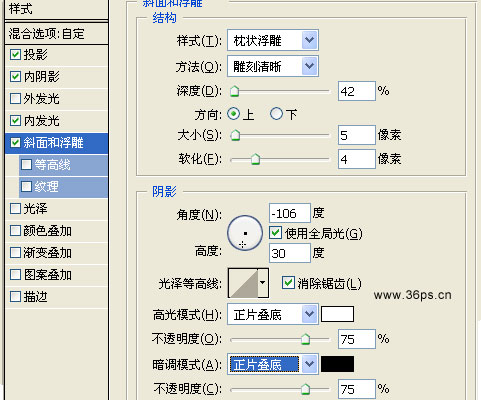This screenshot has height=400, width=481.
Task: Select 混合选项:自定 blending options item
Action: pyautogui.click(x=57, y=33)
